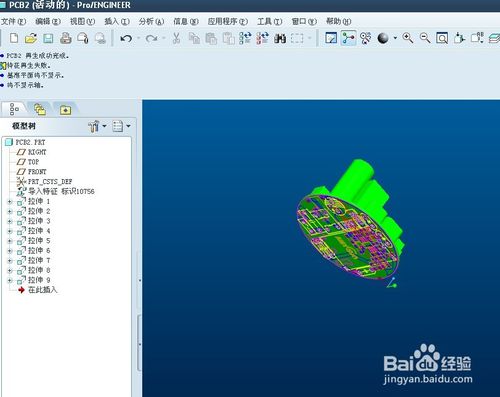Open the 文件 menu
Viewport: 500px width, 397px height.
coord(13,22)
